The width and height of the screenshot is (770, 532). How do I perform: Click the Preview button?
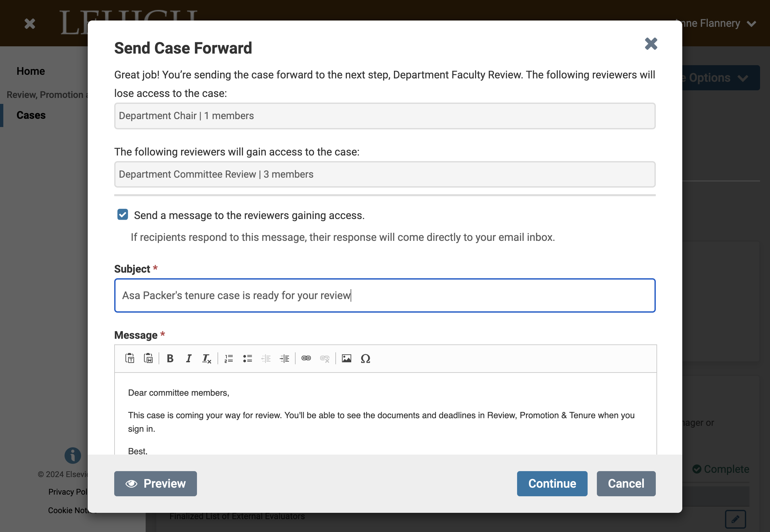(155, 483)
